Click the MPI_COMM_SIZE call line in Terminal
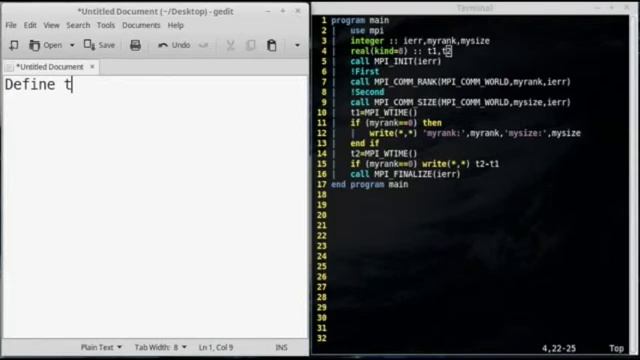This screenshot has width=640, height=360. [x=460, y=102]
